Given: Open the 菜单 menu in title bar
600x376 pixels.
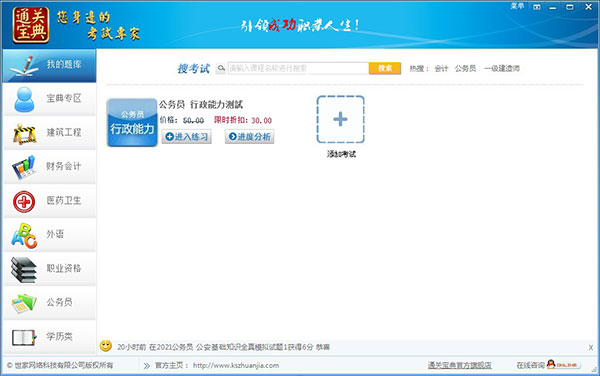Looking at the screenshot, I should (x=517, y=6).
